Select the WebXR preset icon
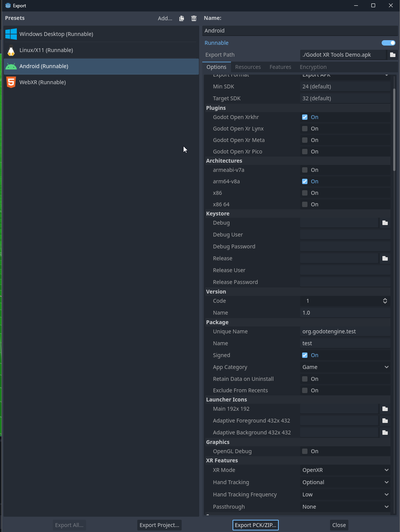Viewport: 400px width, 532px height. click(x=11, y=82)
